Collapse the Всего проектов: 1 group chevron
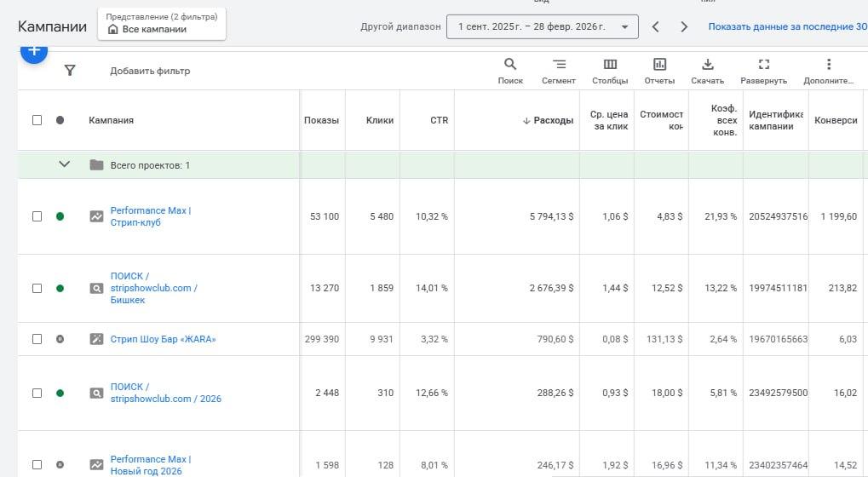This screenshot has height=477, width=868. [x=64, y=164]
